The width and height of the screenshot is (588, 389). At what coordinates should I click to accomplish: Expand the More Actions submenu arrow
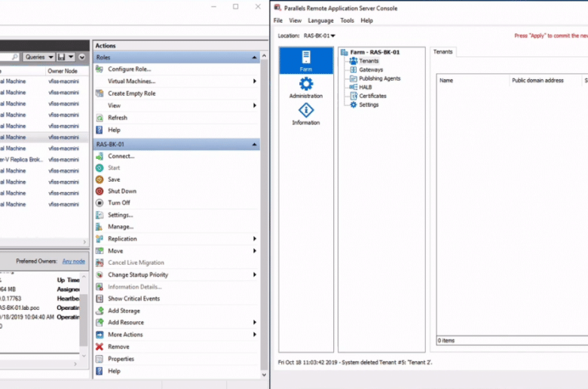(x=255, y=335)
